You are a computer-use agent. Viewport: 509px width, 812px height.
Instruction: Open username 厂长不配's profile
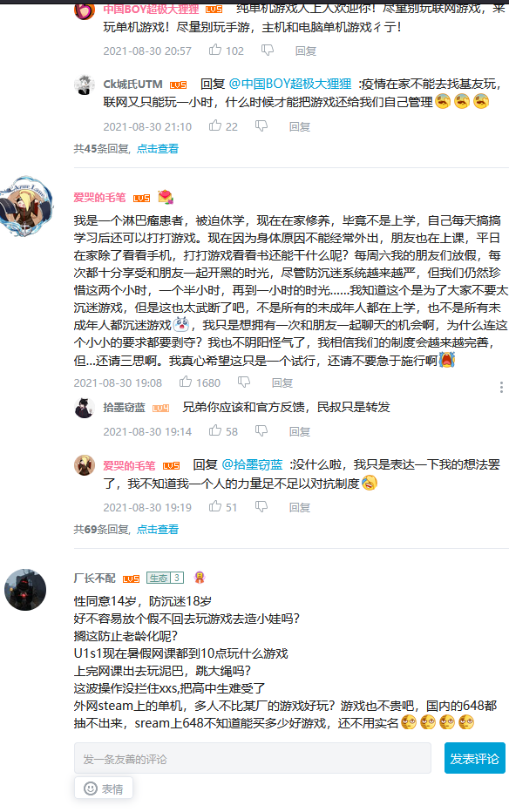[94, 578]
